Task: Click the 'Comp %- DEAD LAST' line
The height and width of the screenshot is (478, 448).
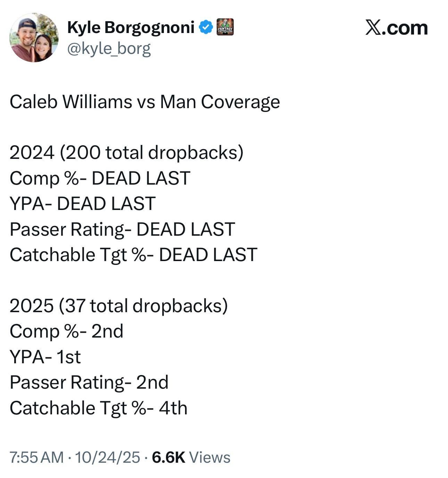Action: tap(100, 178)
